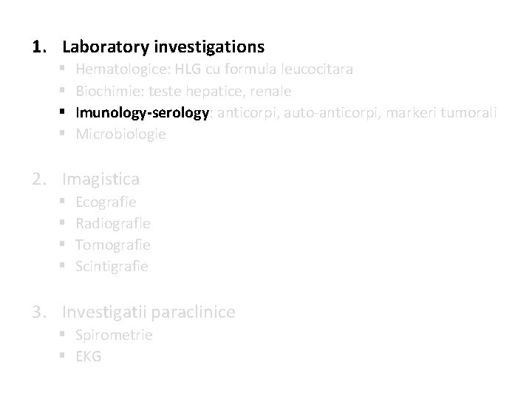
Task: Select the "Radiografie" list item
Action: coord(113,223)
